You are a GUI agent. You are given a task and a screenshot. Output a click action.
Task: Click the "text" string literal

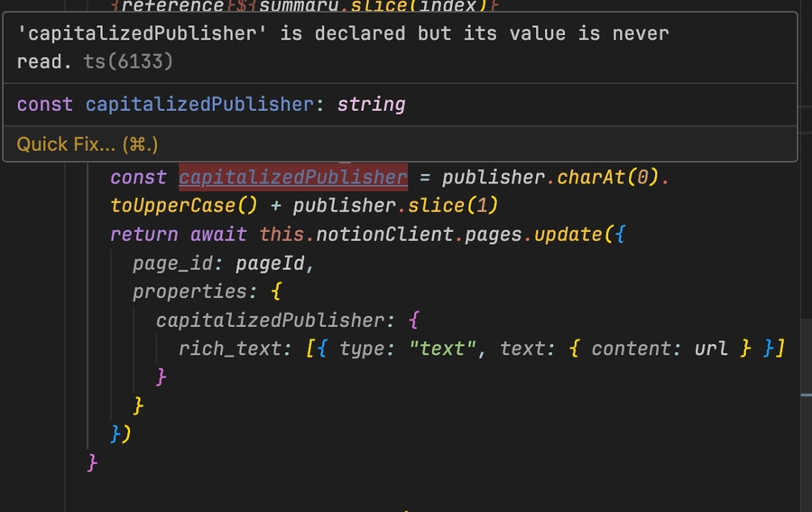pos(442,349)
